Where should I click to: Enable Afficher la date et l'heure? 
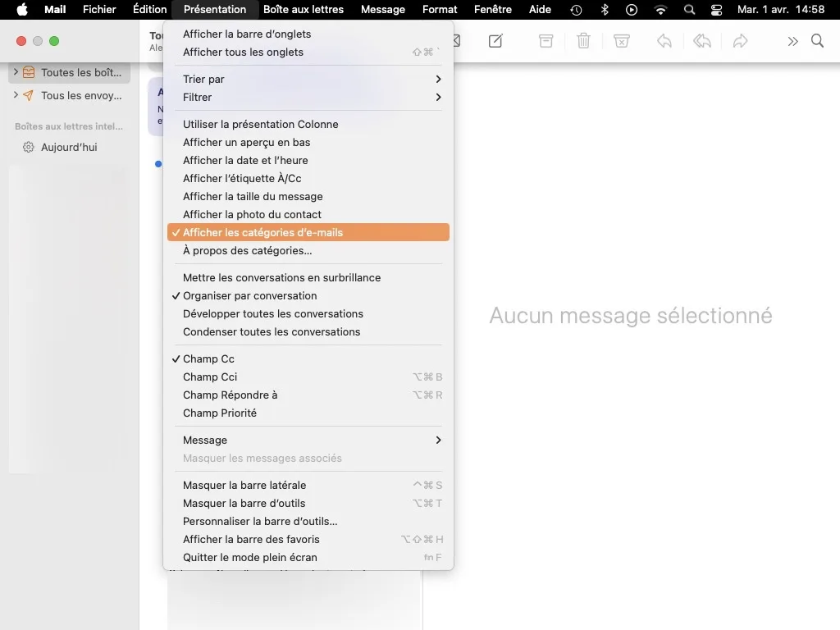pyautogui.click(x=308, y=160)
